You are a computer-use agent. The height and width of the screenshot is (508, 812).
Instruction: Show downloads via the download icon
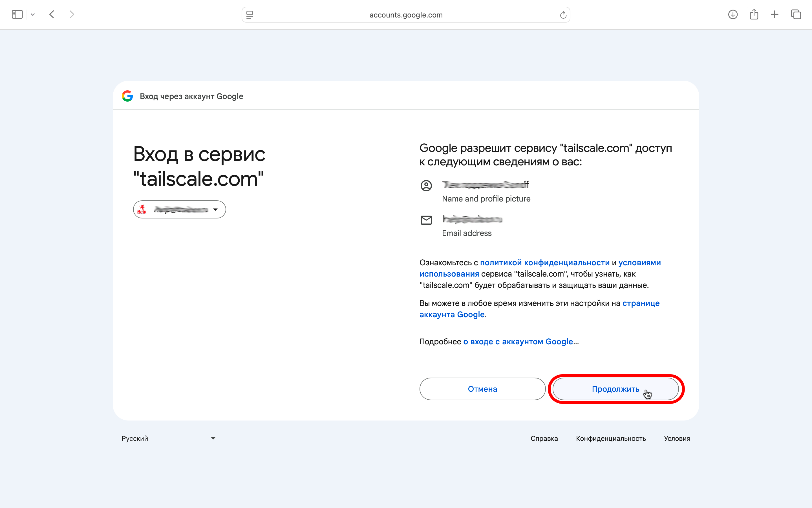click(x=733, y=14)
